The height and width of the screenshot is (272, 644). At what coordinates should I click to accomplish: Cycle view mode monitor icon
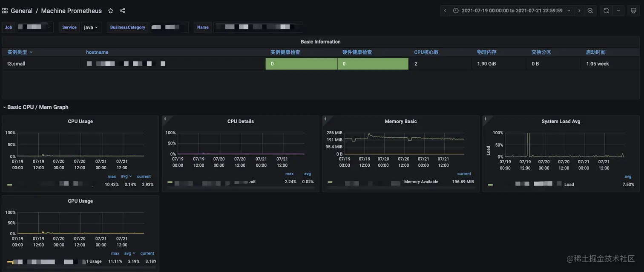coord(633,11)
